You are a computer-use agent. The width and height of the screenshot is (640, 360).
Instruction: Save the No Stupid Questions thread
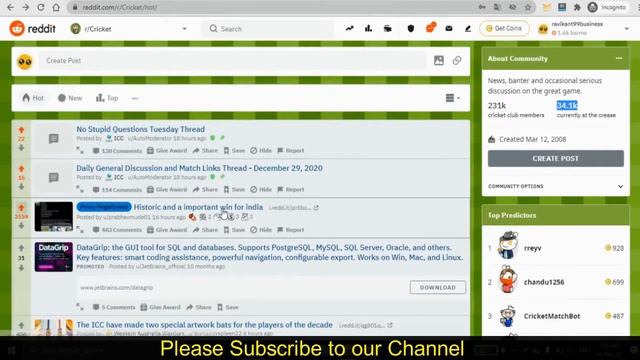click(x=234, y=151)
